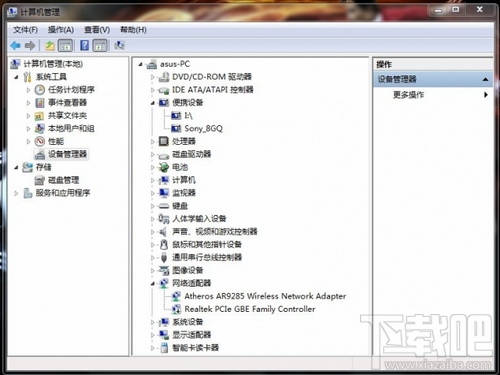Select Realtek PCIe GBE Family Controller
Viewport: 500px width, 375px height.
[250, 309]
